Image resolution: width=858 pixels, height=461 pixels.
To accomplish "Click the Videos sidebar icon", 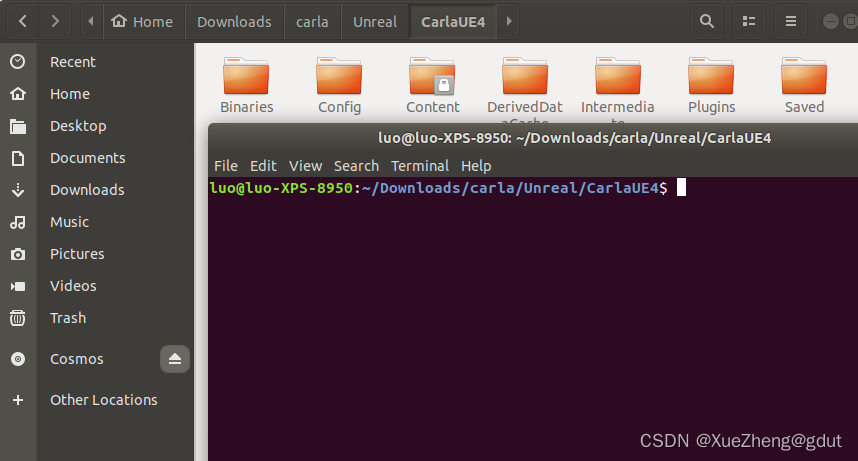I will tap(18, 286).
